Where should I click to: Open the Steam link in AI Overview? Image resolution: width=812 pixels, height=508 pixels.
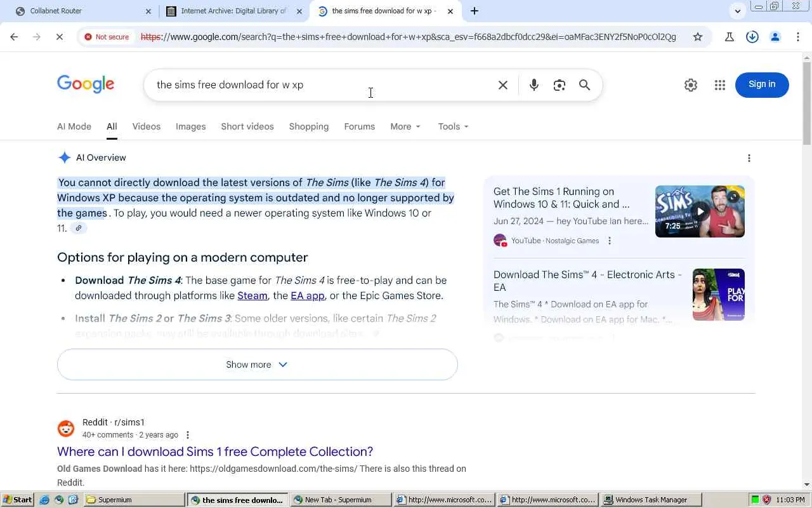(x=252, y=296)
